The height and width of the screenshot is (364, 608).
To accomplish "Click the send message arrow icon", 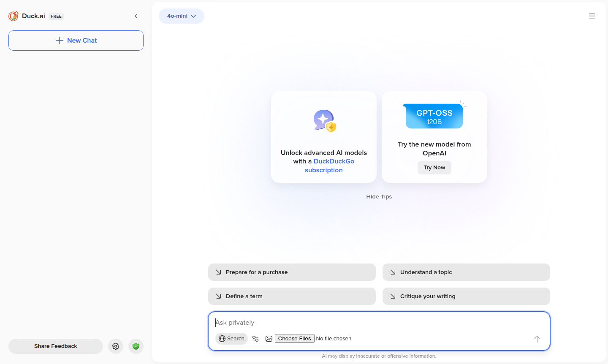I will click(537, 339).
